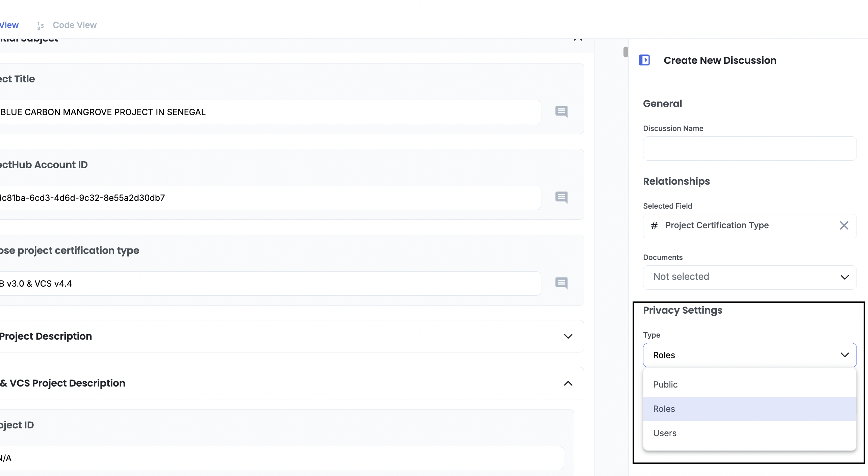Open the Documents dropdown
Screen dimensions: 868x476
[x=749, y=277]
